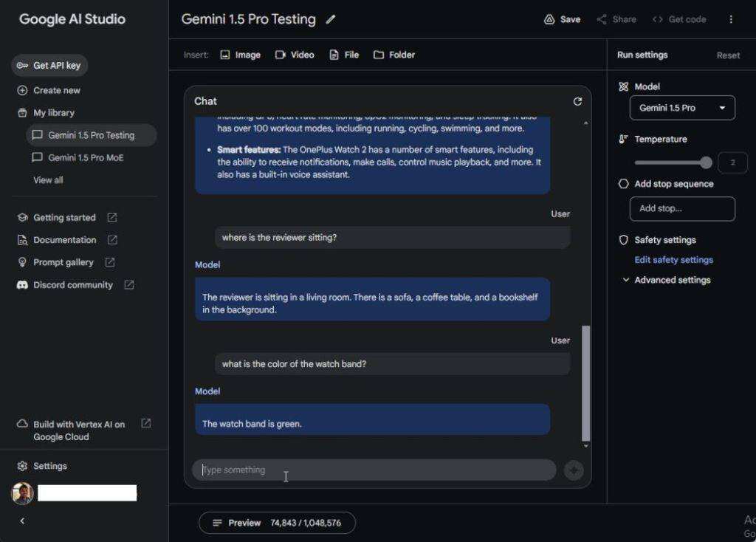
Task: Open the Gemini 1.5 Pro model dropdown
Action: coord(681,108)
